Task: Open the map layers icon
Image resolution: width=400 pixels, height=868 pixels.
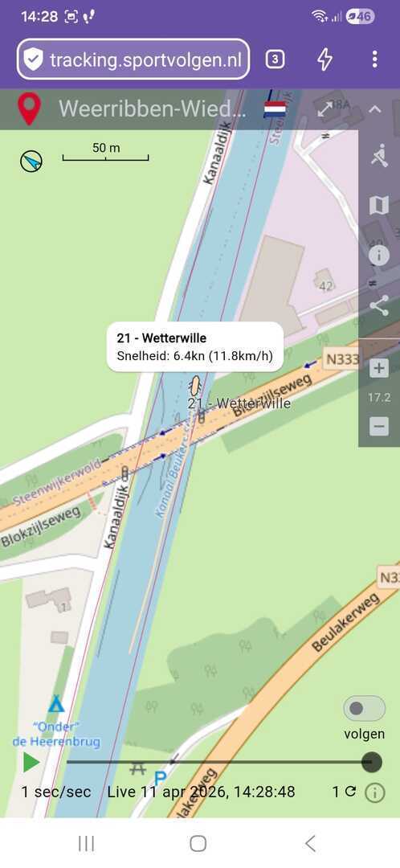Action: pos(379,206)
